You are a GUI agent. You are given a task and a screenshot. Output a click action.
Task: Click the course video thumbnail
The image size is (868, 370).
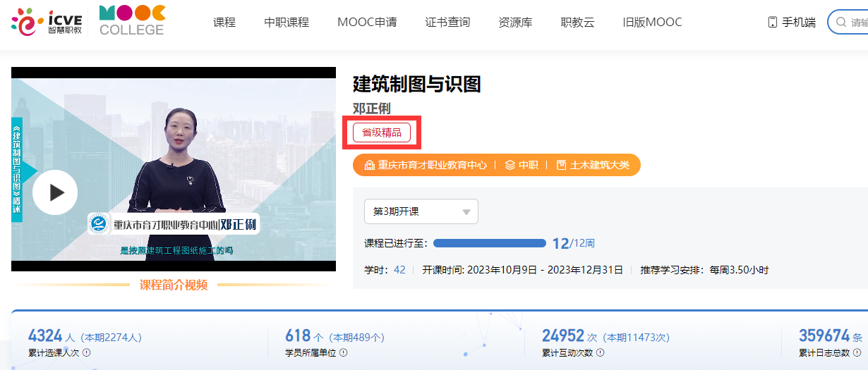(x=174, y=169)
